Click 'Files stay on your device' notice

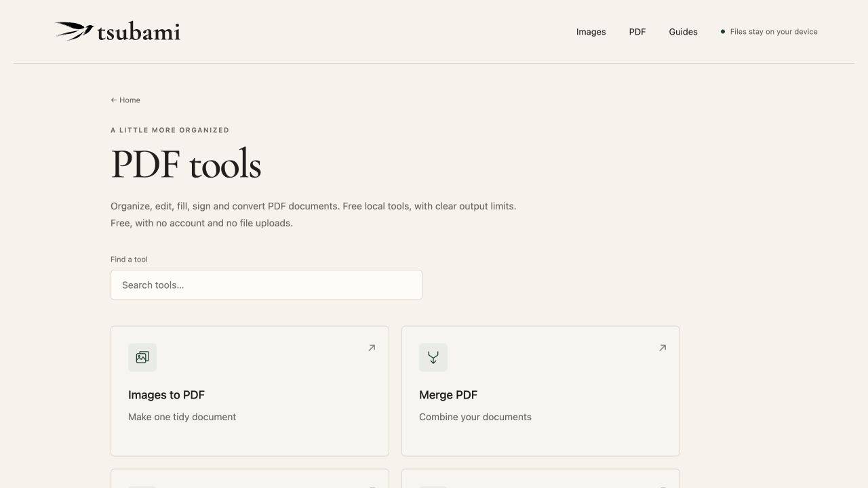[x=769, y=32]
